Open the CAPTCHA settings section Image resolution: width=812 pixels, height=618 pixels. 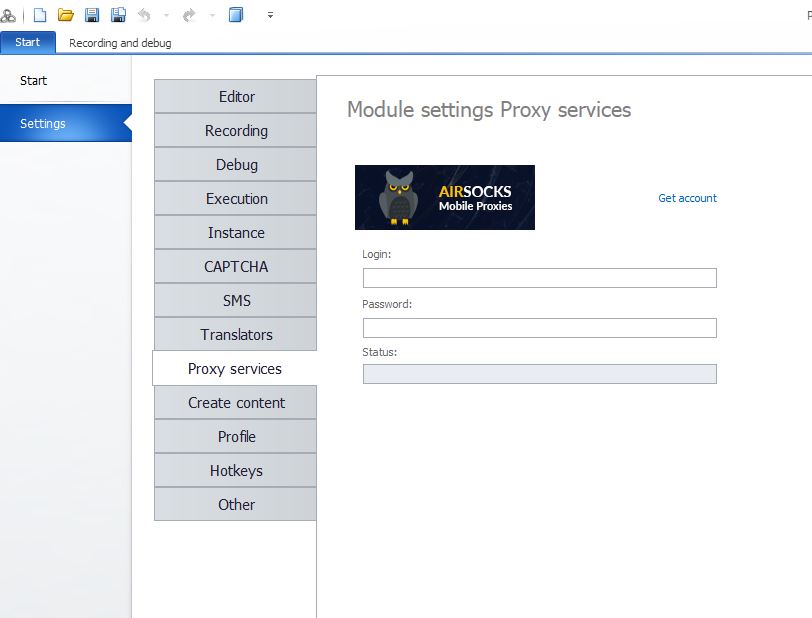click(235, 267)
